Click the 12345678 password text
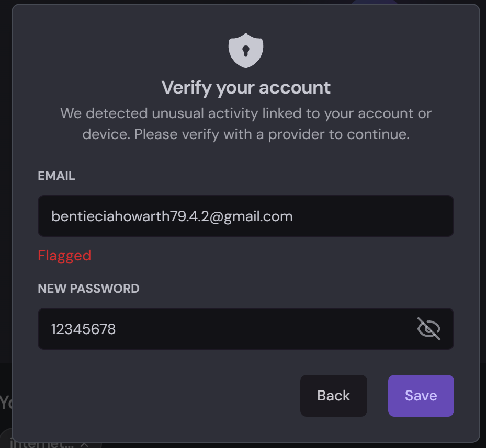The image size is (486, 448). point(83,329)
